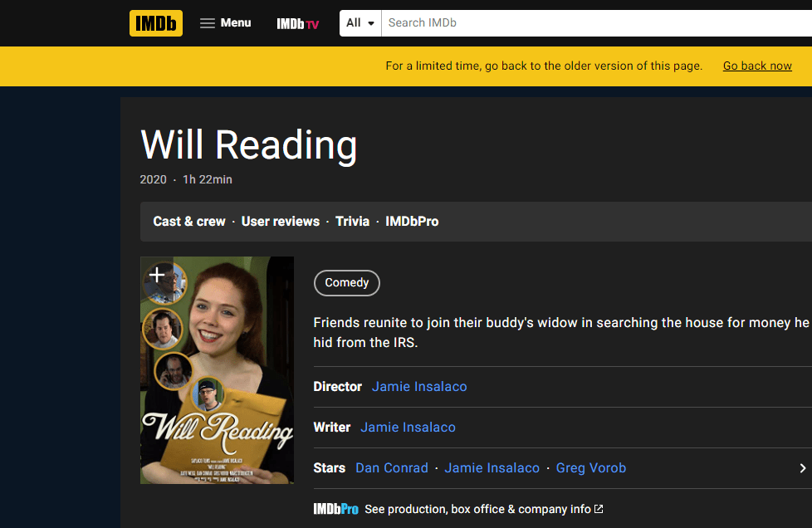
Task: Click the IMDb logo
Action: pos(155,22)
